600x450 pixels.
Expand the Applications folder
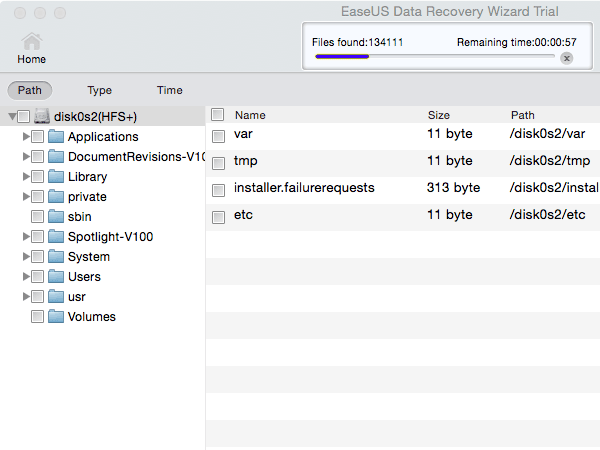pyautogui.click(x=26, y=136)
